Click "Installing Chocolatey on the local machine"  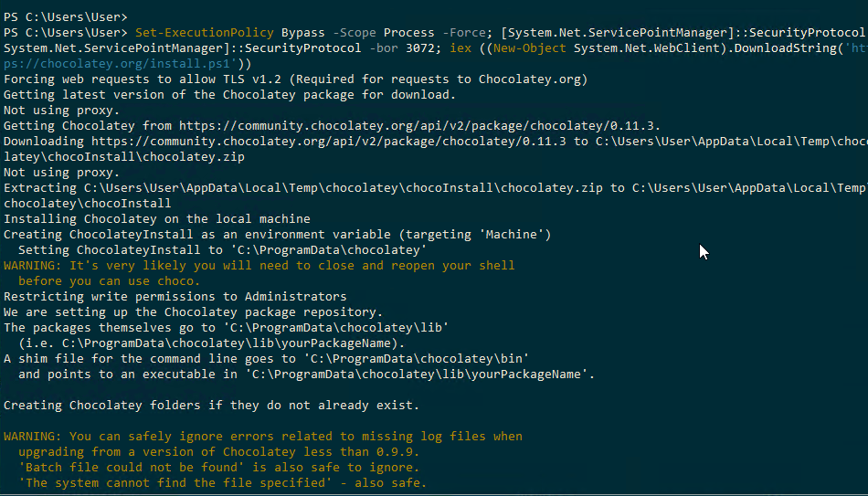pos(156,219)
